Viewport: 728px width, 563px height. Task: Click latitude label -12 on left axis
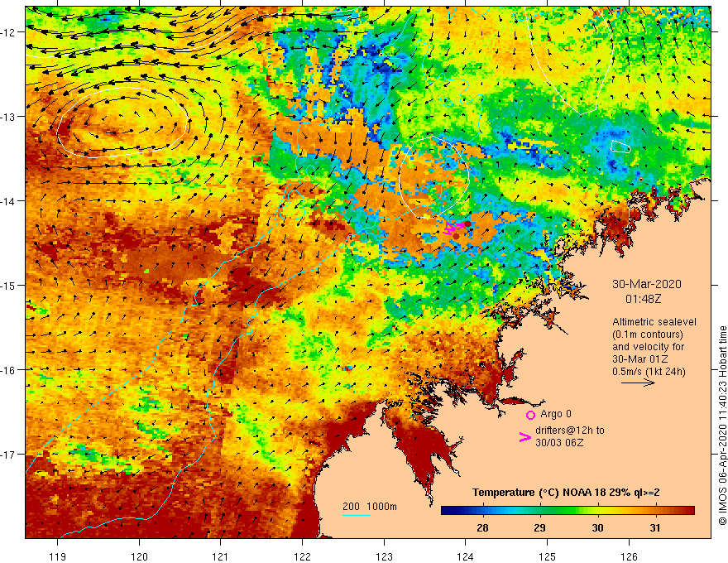(8, 32)
